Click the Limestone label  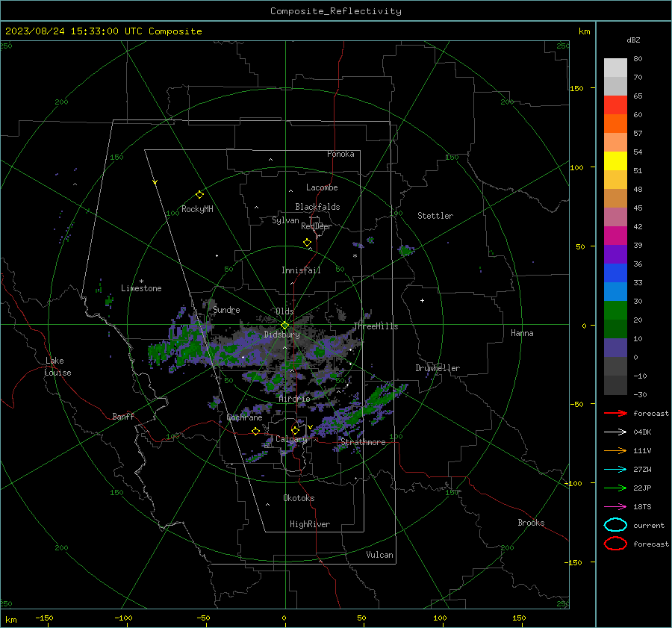(141, 288)
